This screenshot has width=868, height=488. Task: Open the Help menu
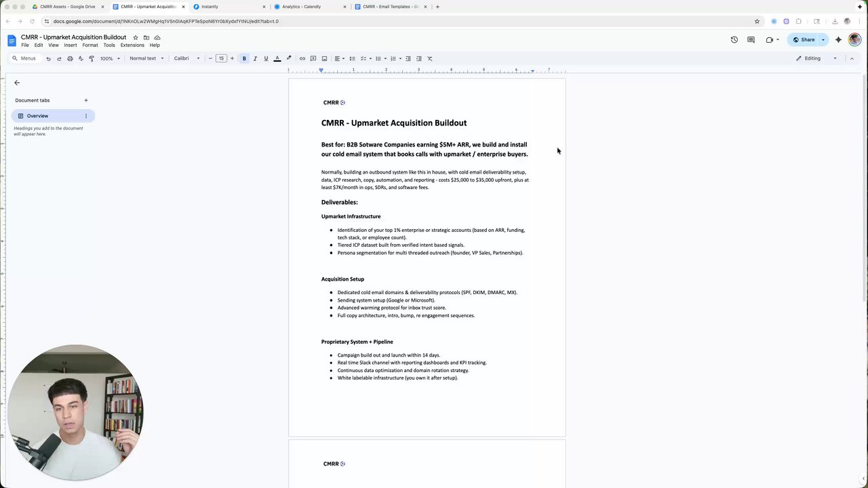[x=155, y=45]
